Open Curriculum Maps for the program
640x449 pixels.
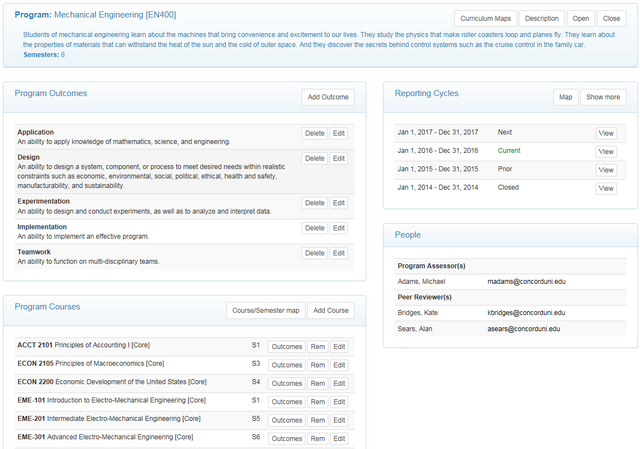click(485, 18)
